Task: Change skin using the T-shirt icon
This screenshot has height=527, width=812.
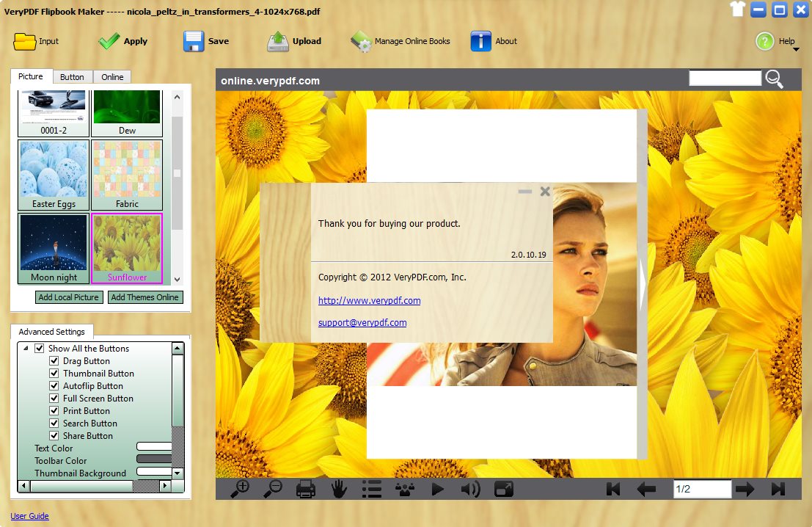Action: click(737, 10)
